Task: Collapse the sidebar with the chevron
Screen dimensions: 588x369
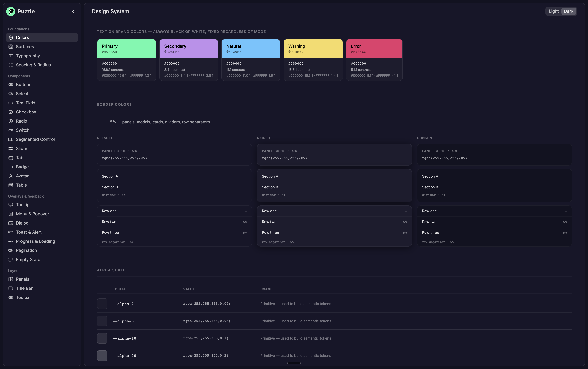Action: click(x=73, y=11)
